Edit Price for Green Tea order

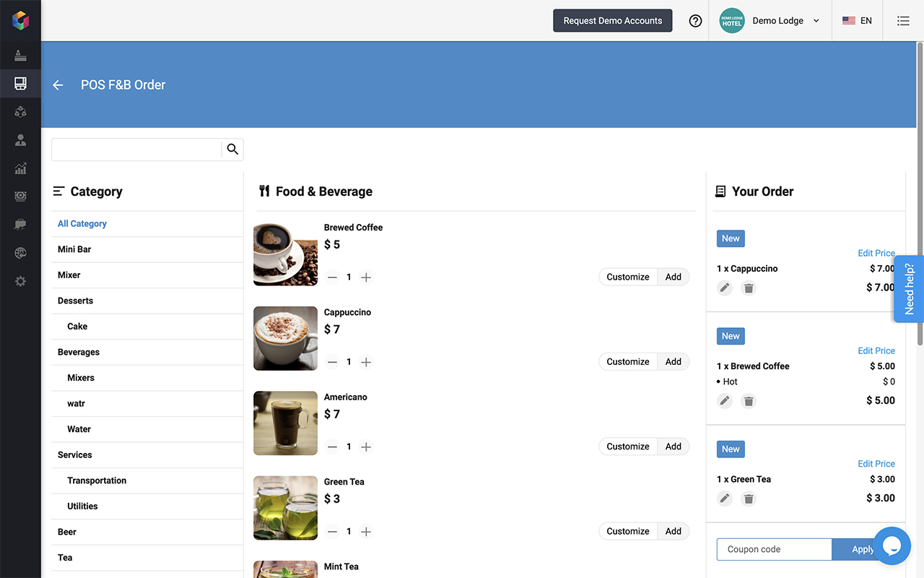point(876,464)
